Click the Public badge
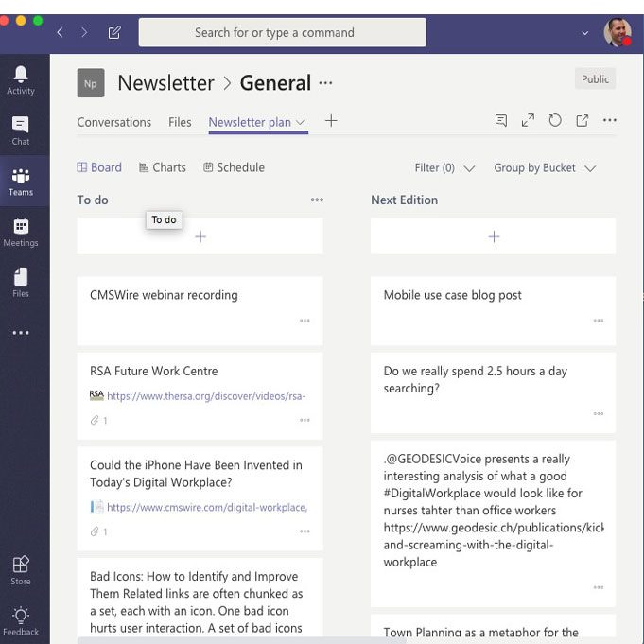This screenshot has height=644, width=644. click(x=595, y=79)
